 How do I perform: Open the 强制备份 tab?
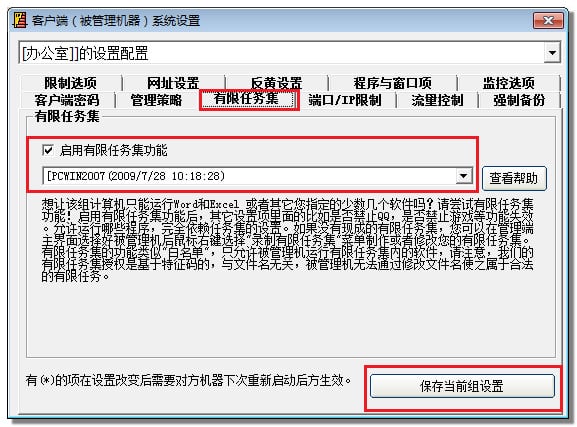519,100
